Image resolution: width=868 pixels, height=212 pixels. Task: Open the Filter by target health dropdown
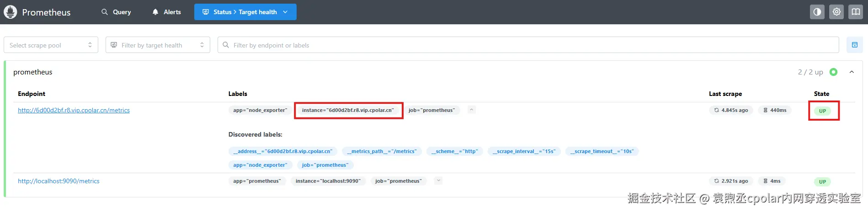tap(158, 45)
